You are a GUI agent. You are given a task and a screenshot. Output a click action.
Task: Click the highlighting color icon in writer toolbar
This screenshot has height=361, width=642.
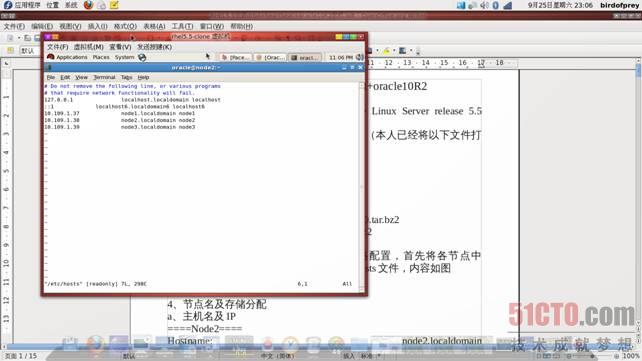(386, 51)
